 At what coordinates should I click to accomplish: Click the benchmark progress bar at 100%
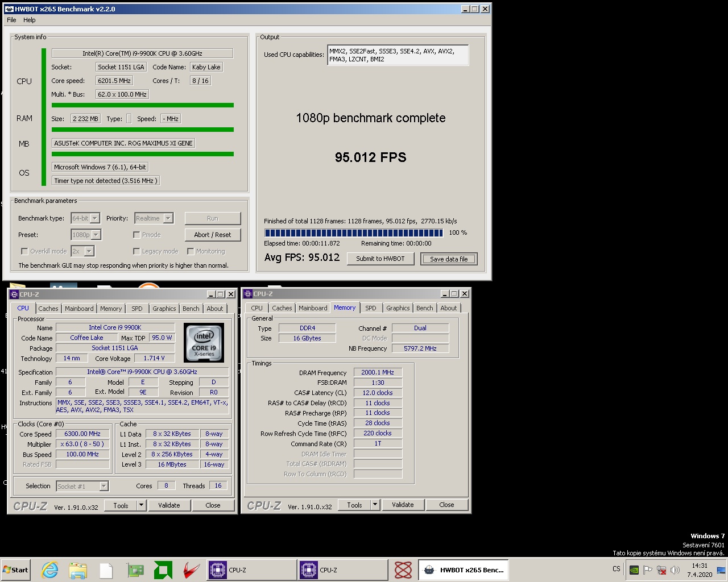[x=353, y=232]
